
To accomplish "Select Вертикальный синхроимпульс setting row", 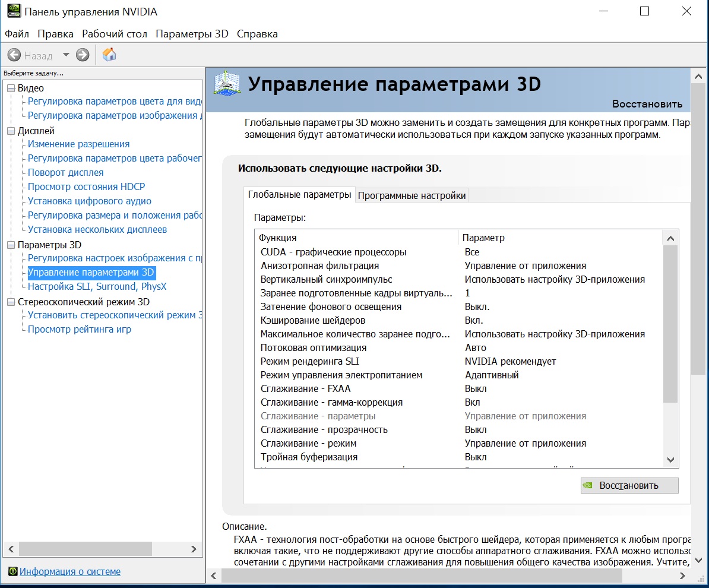I will coord(459,280).
